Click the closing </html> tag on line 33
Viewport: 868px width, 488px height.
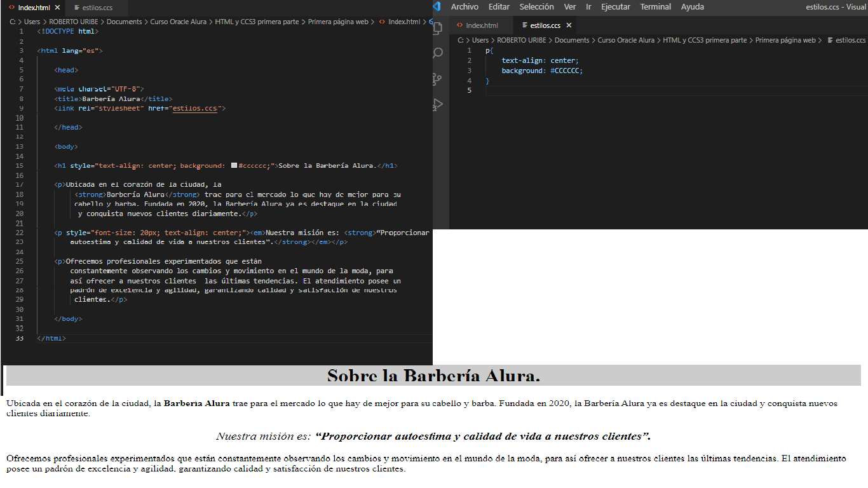(x=51, y=338)
